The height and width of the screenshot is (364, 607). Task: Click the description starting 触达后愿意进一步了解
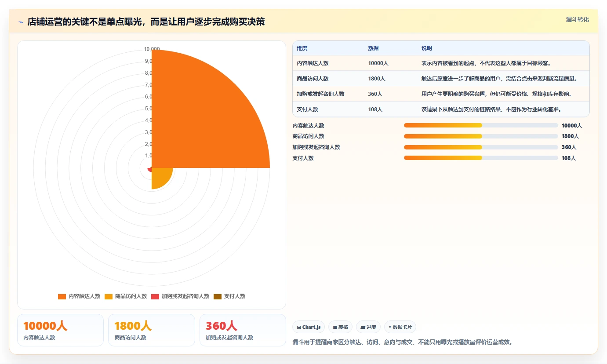click(499, 79)
